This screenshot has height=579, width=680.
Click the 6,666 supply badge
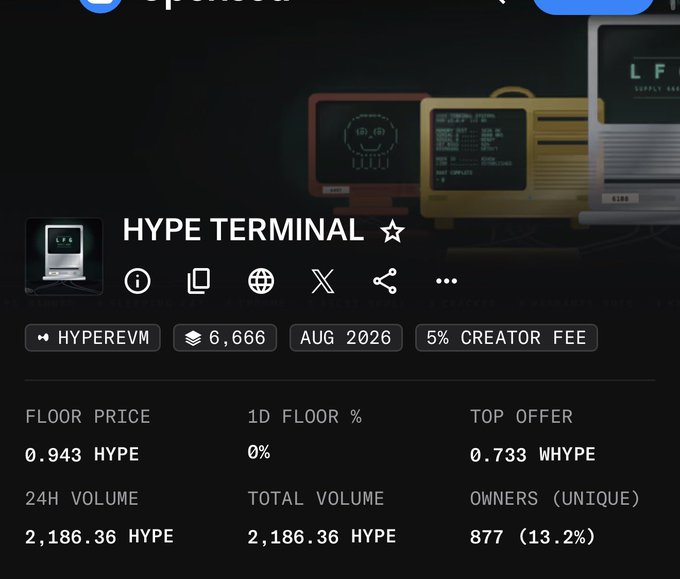225,337
